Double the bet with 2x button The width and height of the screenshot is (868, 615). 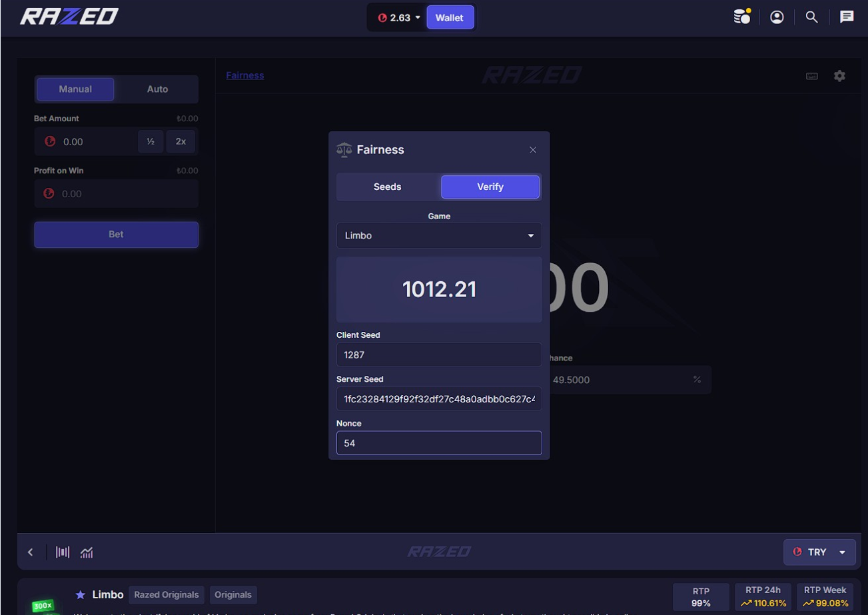point(181,142)
